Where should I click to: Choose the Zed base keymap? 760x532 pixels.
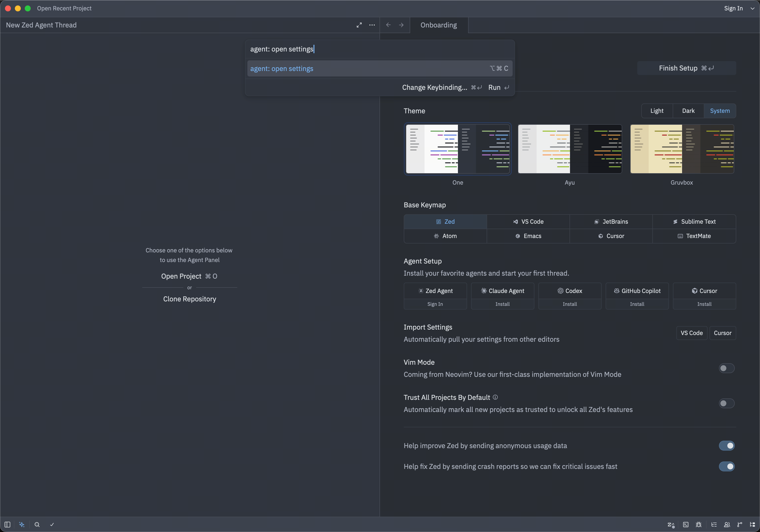pyautogui.click(x=445, y=221)
